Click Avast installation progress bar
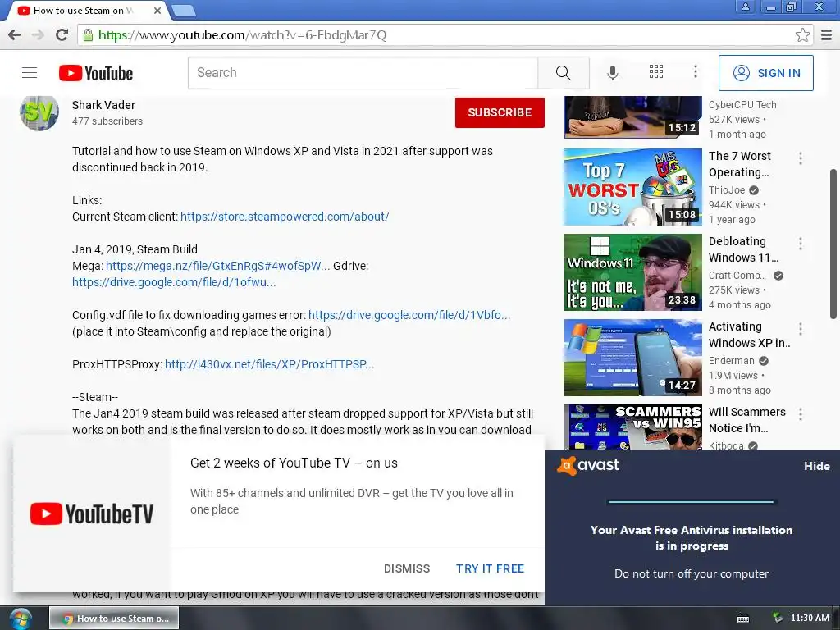 [x=691, y=502]
